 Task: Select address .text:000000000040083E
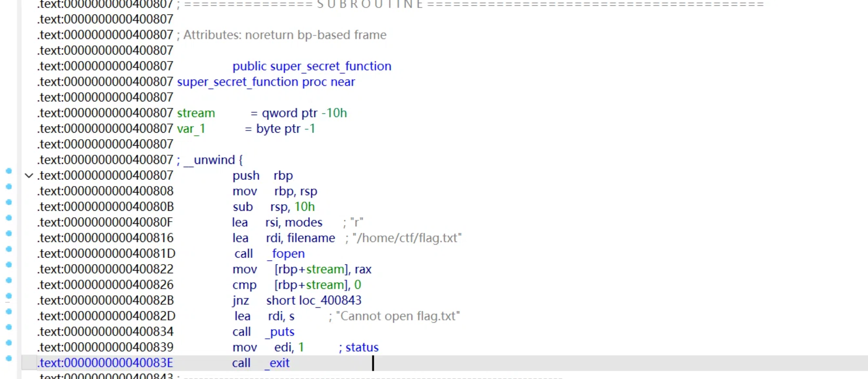(105, 363)
